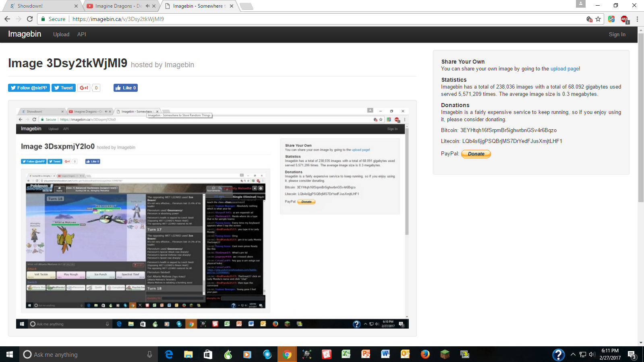Open network status tray icon
Image resolution: width=644 pixels, height=362 pixels.
582,354
